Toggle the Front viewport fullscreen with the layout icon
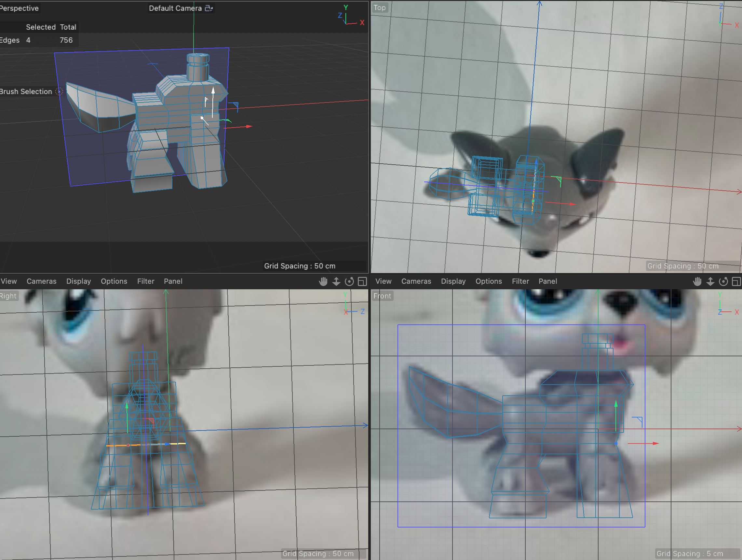 pos(737,281)
